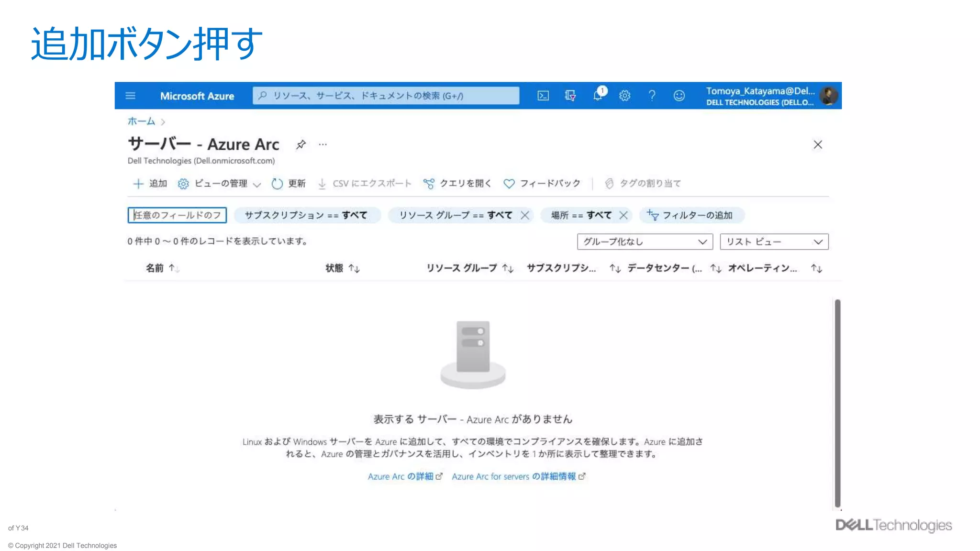This screenshot has height=551, width=980.
Task: Open the リスト ビュー dropdown
Action: pos(774,242)
